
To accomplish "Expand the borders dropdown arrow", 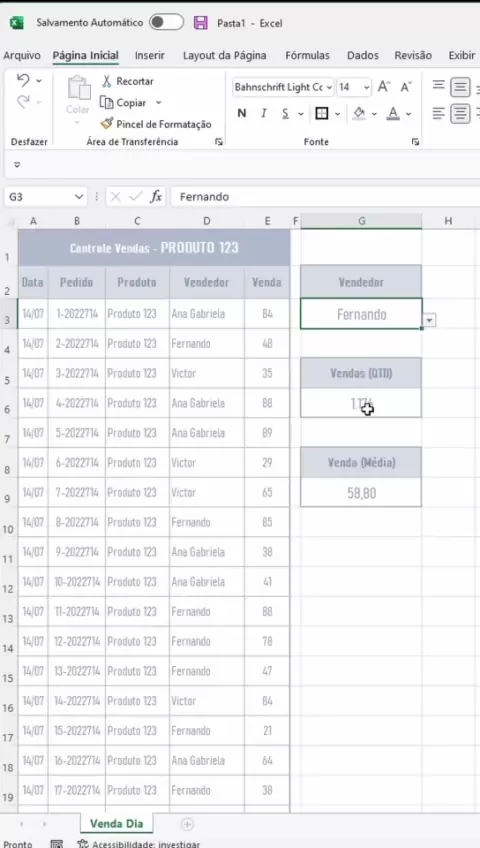I will point(337,114).
